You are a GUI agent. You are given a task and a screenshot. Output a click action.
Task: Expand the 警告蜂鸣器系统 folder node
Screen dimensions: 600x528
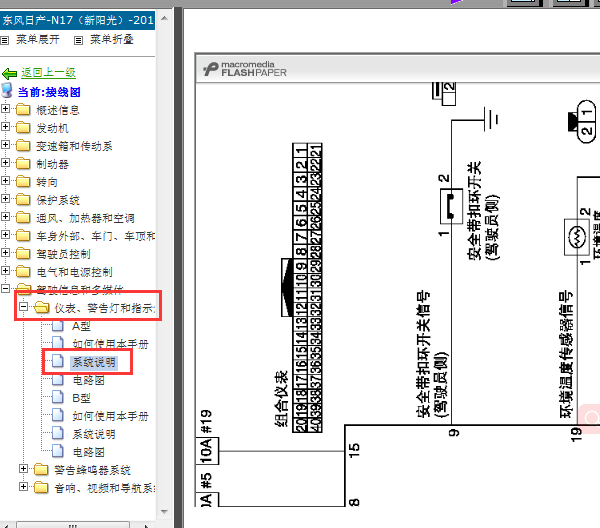click(23, 469)
